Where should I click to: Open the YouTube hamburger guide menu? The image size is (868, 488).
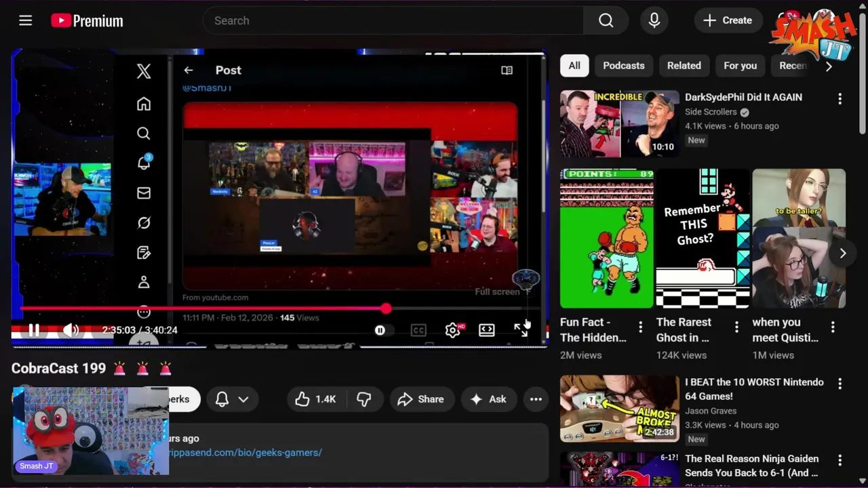click(26, 20)
